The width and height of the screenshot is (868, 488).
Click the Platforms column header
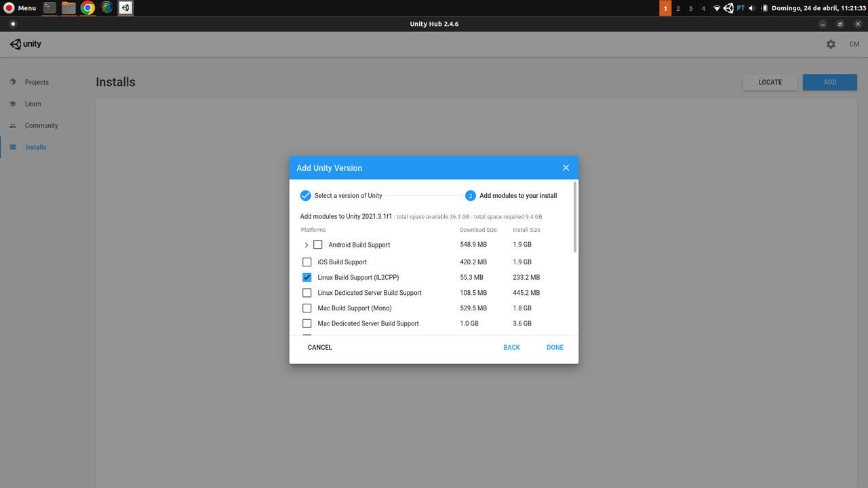tap(313, 230)
